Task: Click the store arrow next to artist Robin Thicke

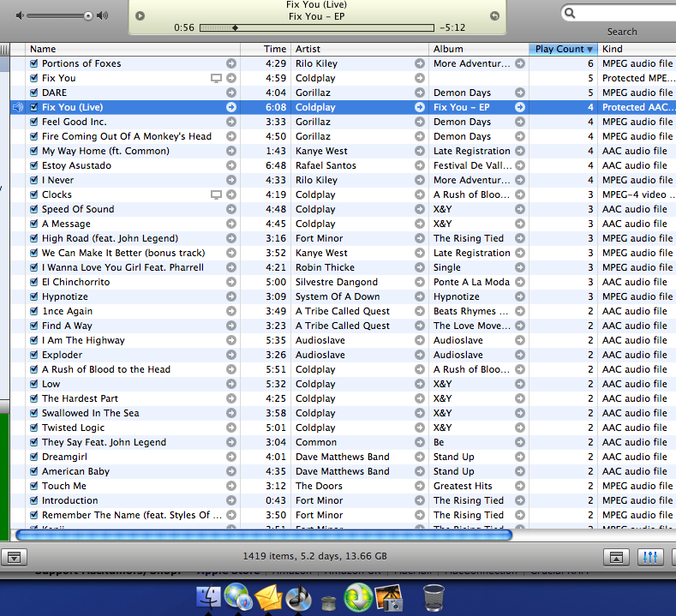Action: (420, 267)
